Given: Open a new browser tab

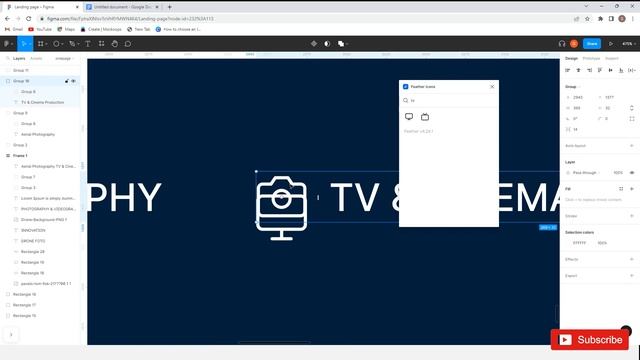Looking at the screenshot, I should tap(169, 7).
